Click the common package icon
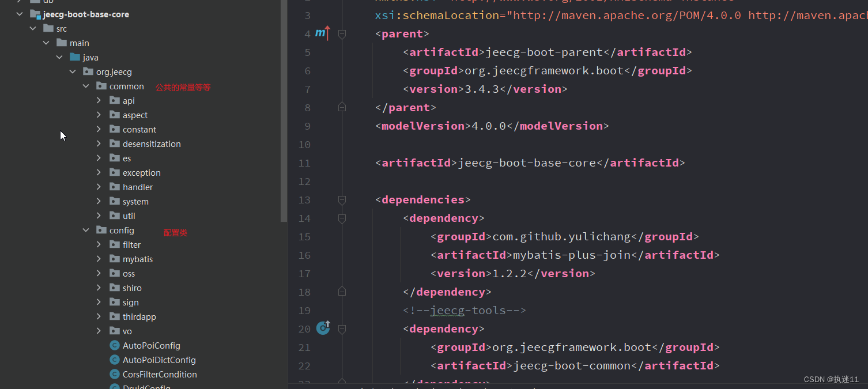Screen dimensions: 868x389 coord(101,86)
